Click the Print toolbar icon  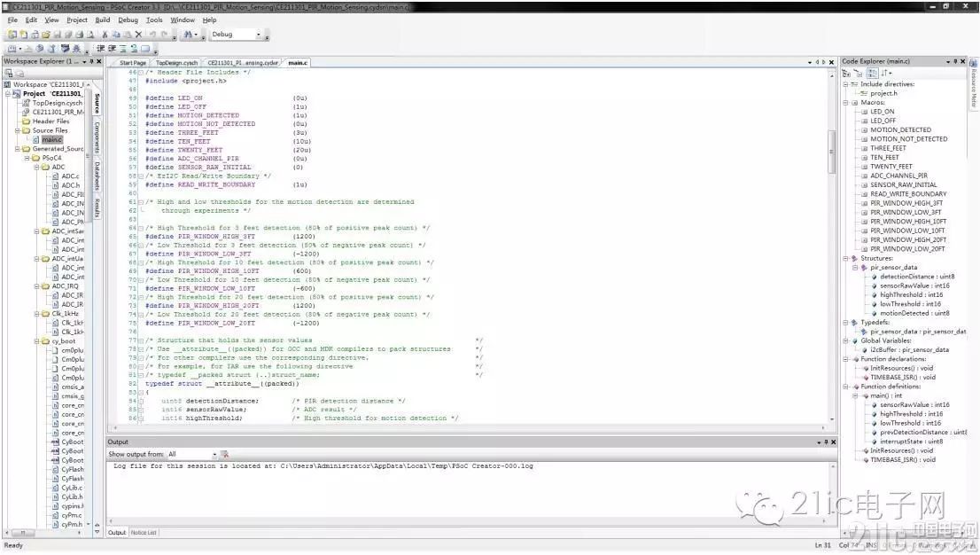coord(80,35)
